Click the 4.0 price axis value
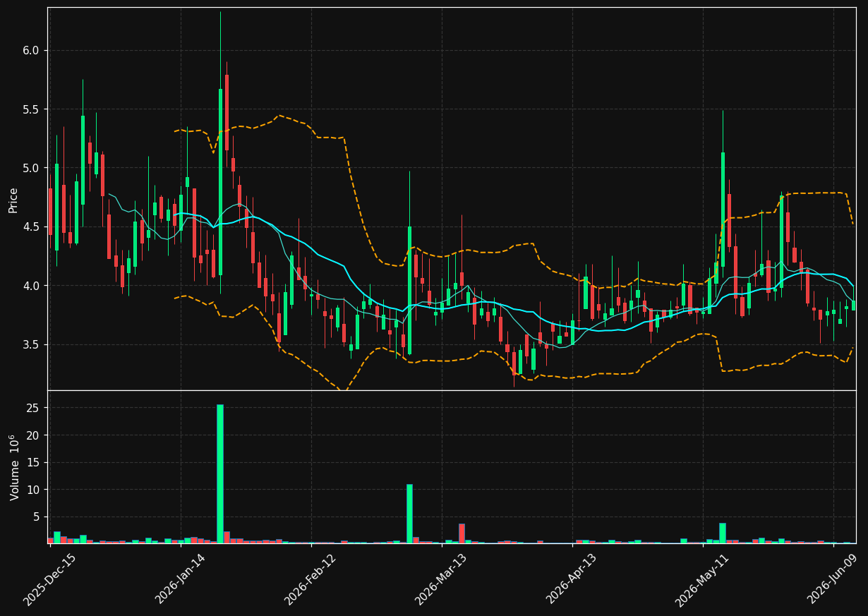 coord(31,286)
